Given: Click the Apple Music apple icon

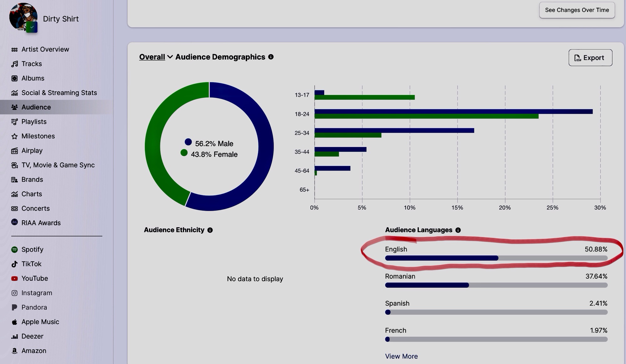Looking at the screenshot, I should click(14, 322).
